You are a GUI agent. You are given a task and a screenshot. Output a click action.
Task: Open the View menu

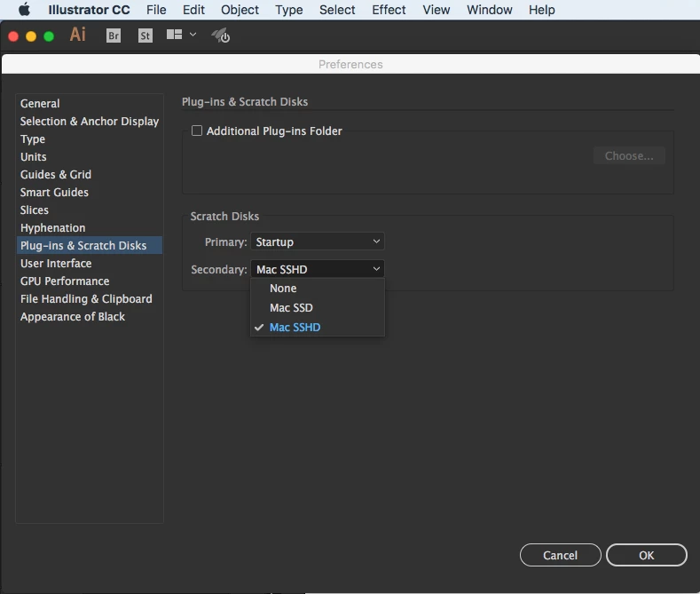point(437,10)
